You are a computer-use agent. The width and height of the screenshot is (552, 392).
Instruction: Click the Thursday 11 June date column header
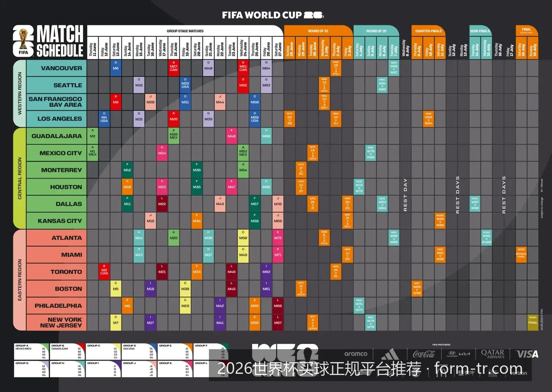click(93, 48)
